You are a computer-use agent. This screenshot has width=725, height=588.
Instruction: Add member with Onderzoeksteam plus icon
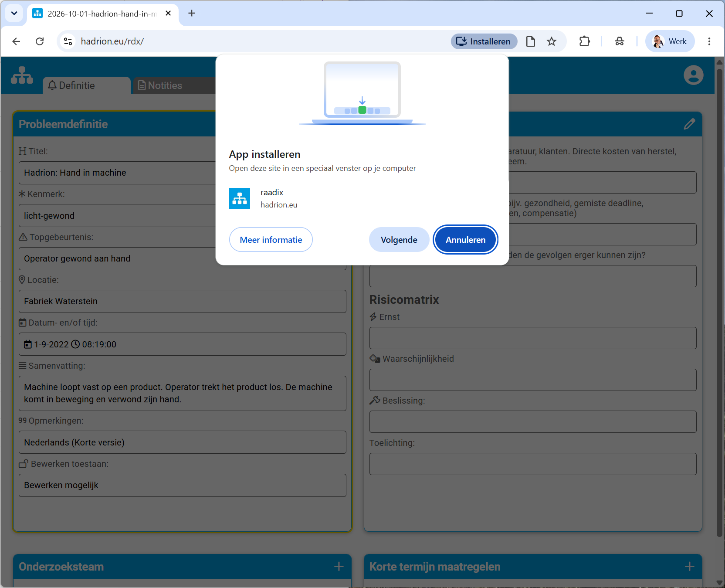coord(339,566)
